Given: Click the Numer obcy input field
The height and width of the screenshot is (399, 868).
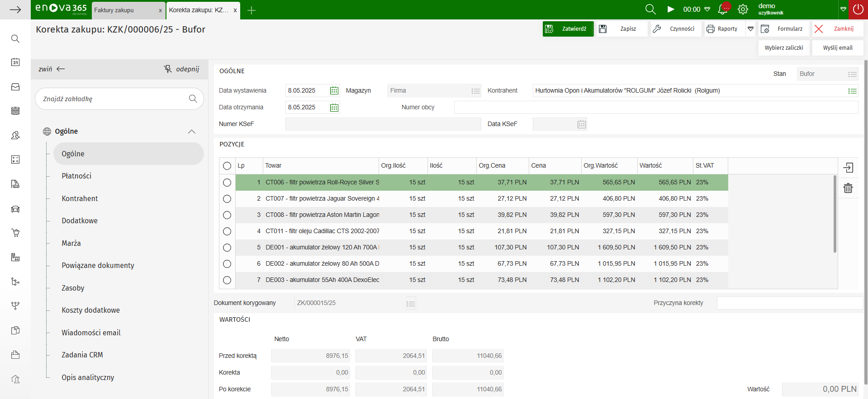Looking at the screenshot, I should pyautogui.click(x=656, y=108).
